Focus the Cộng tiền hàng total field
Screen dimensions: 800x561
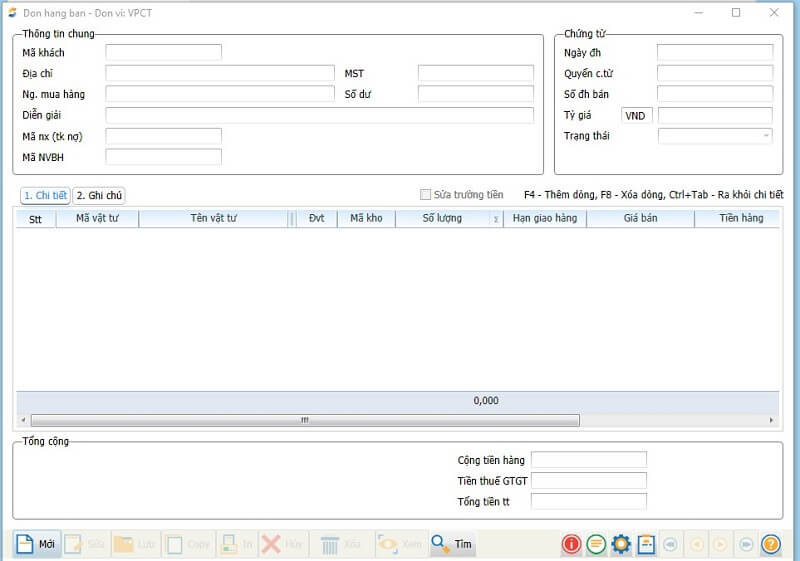[589, 460]
